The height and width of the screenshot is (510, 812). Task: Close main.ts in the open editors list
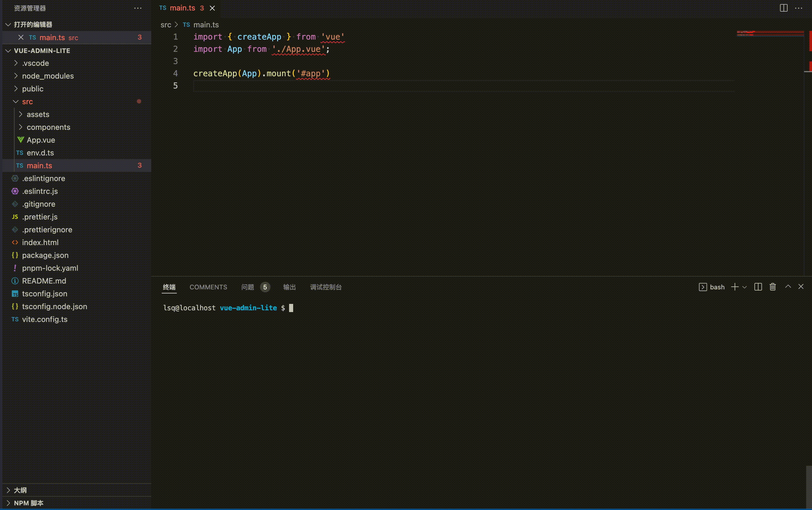tap(21, 38)
